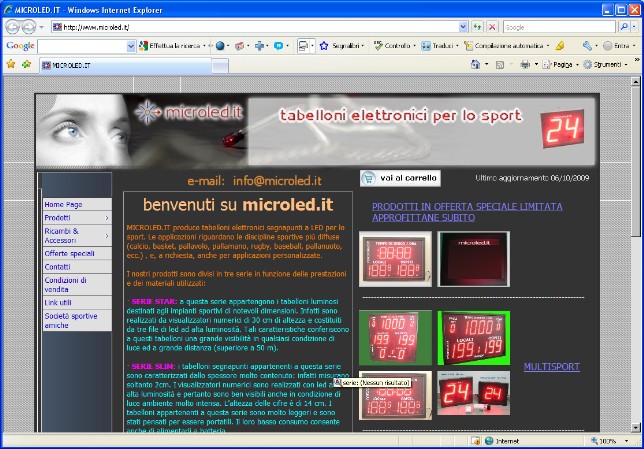The width and height of the screenshot is (644, 449).
Task: Open Segnalibri star in Google toolbar
Action: click(x=341, y=46)
